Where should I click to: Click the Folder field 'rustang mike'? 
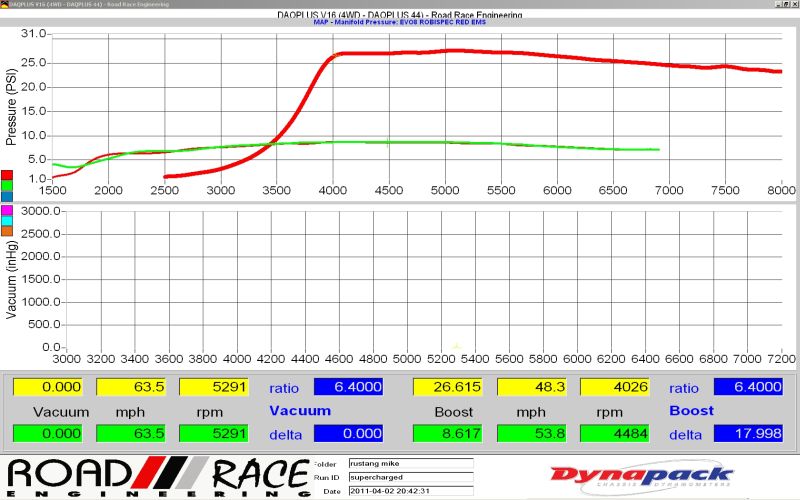point(411,463)
